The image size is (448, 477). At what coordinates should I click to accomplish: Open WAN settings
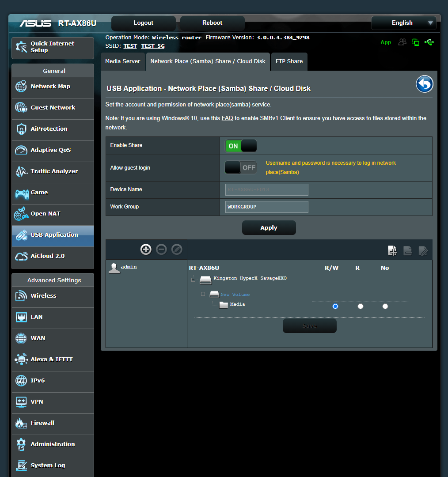[53, 339]
